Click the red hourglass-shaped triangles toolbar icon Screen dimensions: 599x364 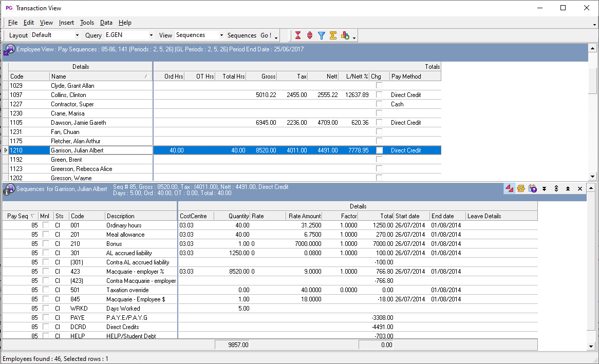tap(298, 35)
